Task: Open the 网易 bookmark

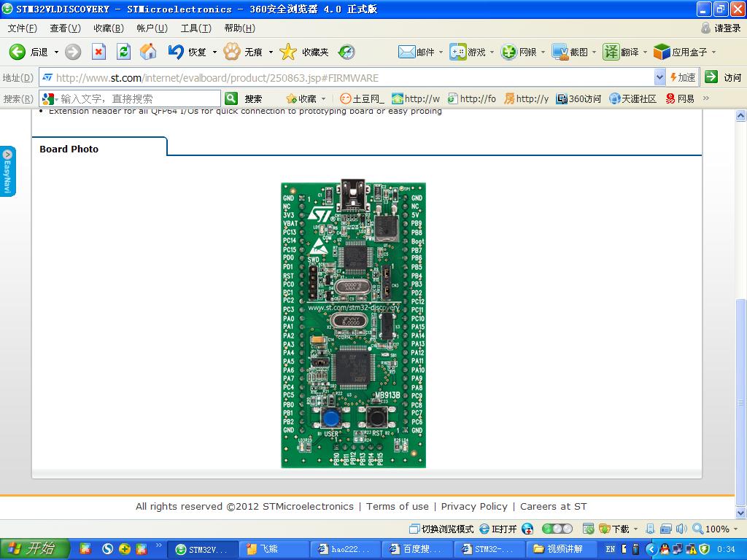Action: 680,98
